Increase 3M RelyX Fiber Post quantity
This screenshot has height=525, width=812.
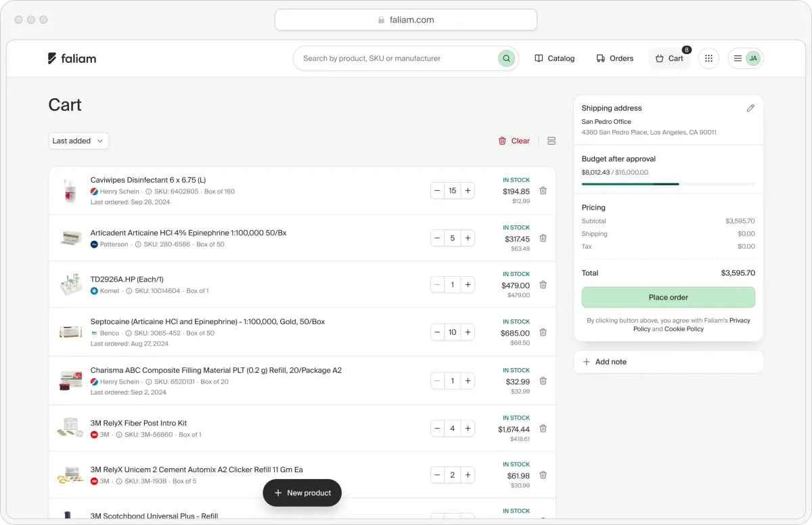coord(468,428)
